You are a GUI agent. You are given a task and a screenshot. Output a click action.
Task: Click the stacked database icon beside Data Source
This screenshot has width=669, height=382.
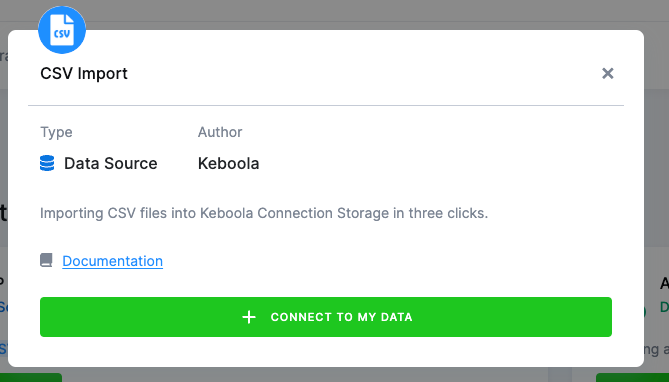tap(47, 163)
